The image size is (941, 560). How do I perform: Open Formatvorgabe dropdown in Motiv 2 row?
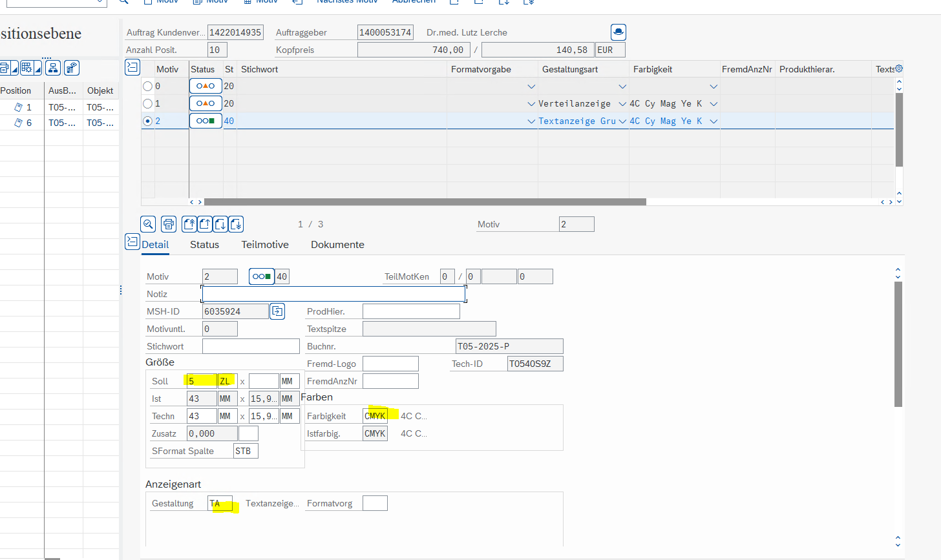pos(531,121)
